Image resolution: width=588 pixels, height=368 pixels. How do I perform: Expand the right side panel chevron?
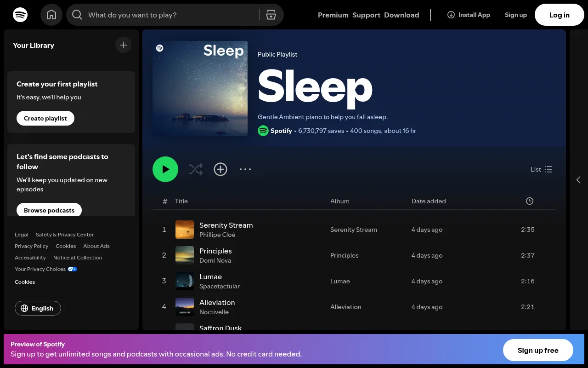[578, 180]
